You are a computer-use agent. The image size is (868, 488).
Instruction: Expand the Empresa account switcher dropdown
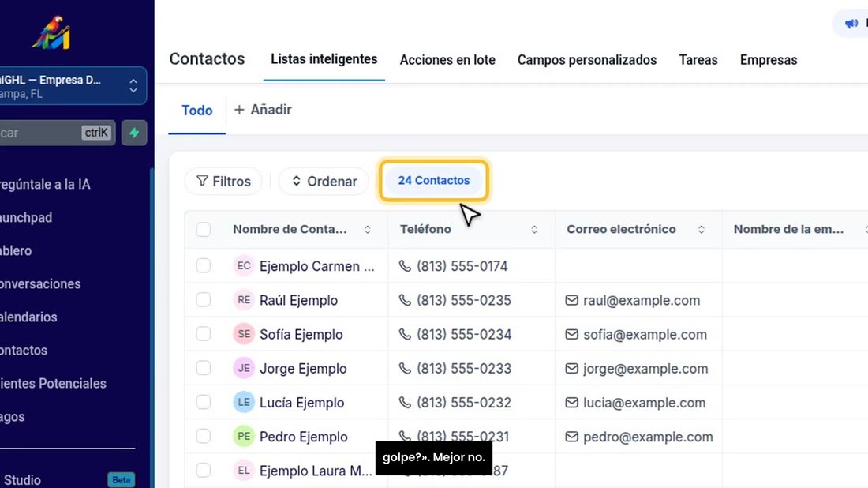[72, 86]
